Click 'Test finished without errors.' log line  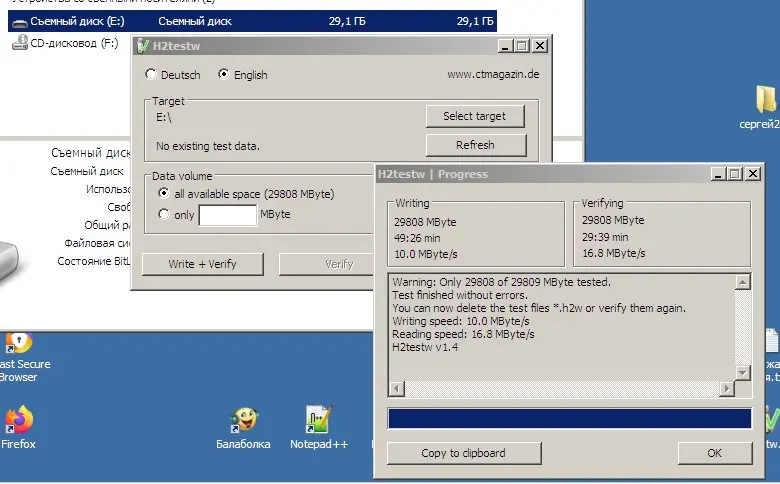460,295
